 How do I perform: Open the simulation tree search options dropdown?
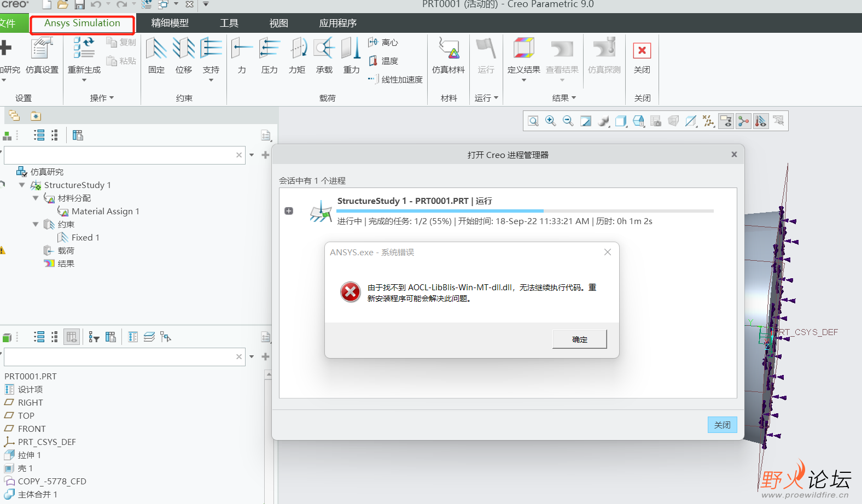point(252,155)
